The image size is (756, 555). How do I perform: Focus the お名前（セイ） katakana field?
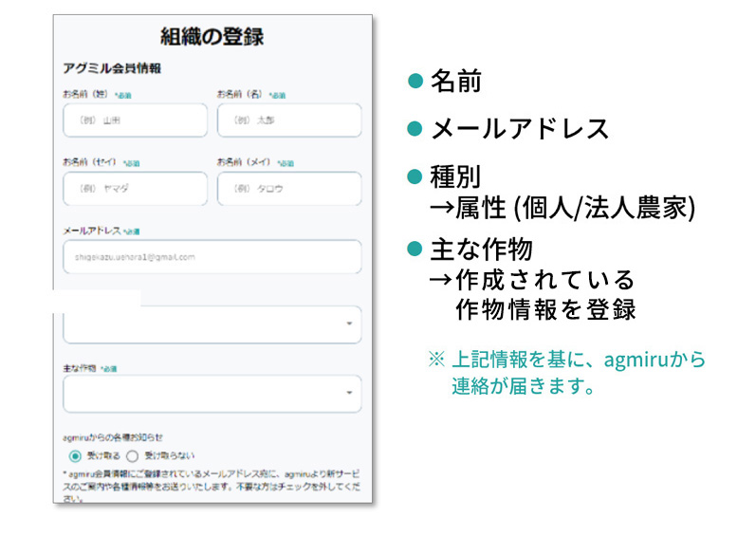click(x=135, y=189)
